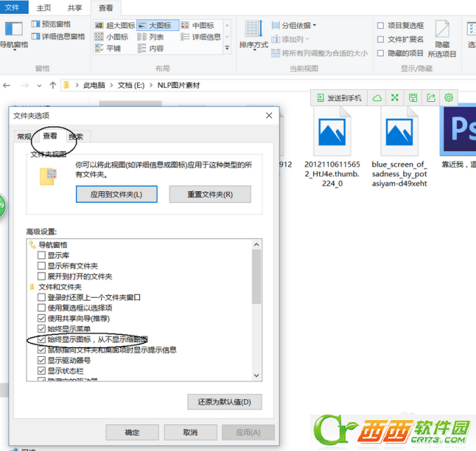Open the Home (主页) ribbon tab
Image resolution: width=476 pixels, height=451 pixels.
click(x=44, y=8)
